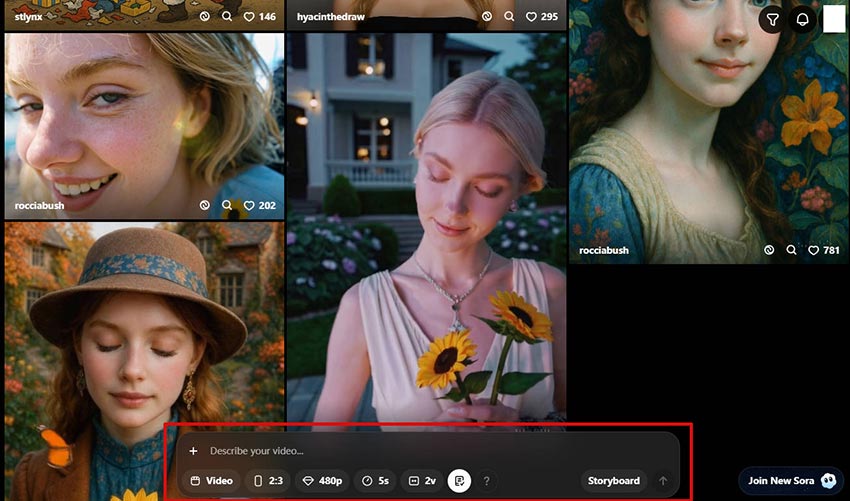Open the 480p resolution dropdown
The height and width of the screenshot is (501, 850).
[x=322, y=481]
